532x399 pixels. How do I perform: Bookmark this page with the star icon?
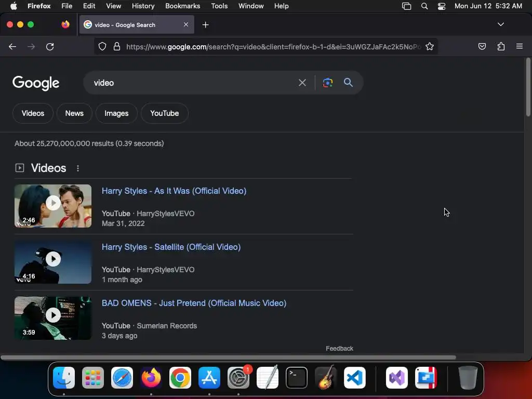430,46
